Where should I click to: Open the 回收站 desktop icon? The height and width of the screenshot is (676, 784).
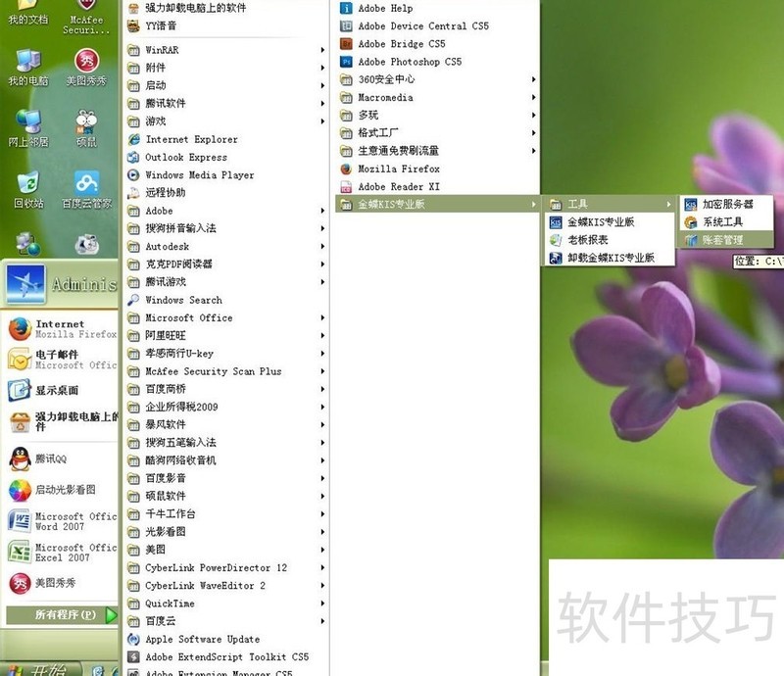click(27, 187)
